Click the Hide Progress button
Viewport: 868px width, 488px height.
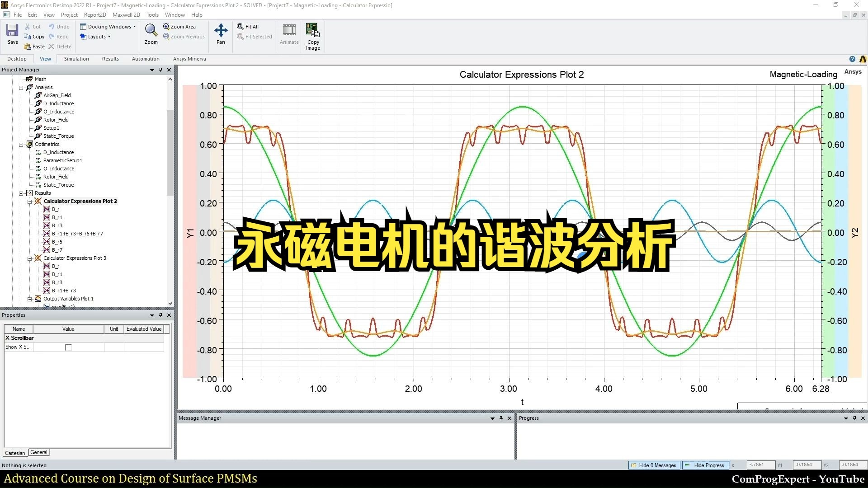pos(705,465)
